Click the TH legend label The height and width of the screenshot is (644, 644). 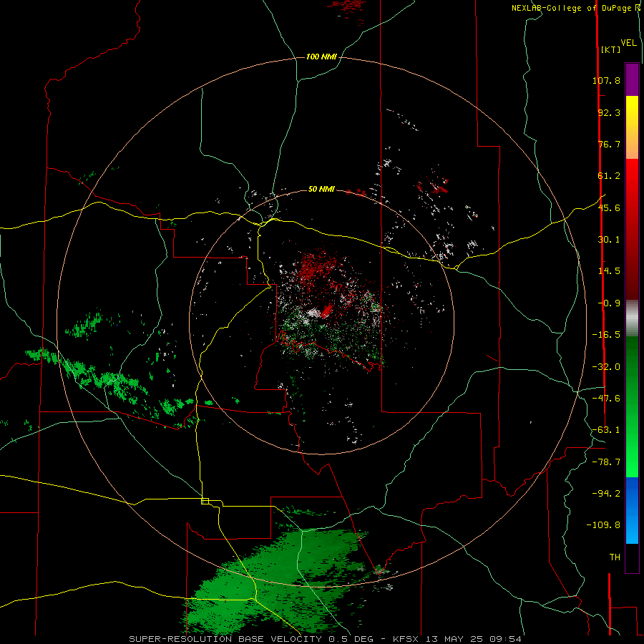tap(615, 557)
